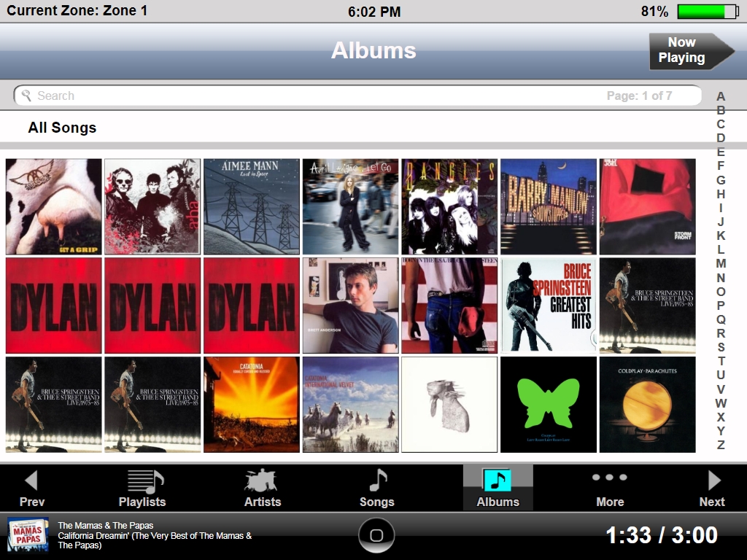Skip to letter T in index
The height and width of the screenshot is (560, 747).
(x=721, y=361)
